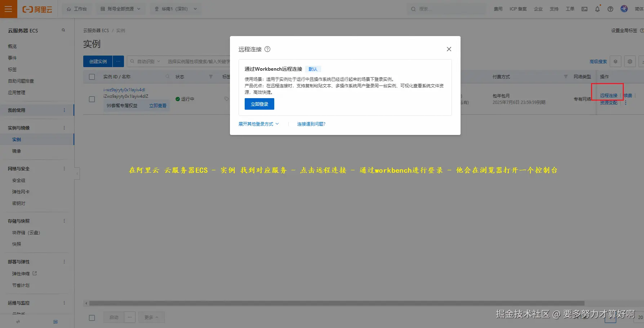Open 费用 in the top bar
The image size is (644, 328).
(498, 9)
